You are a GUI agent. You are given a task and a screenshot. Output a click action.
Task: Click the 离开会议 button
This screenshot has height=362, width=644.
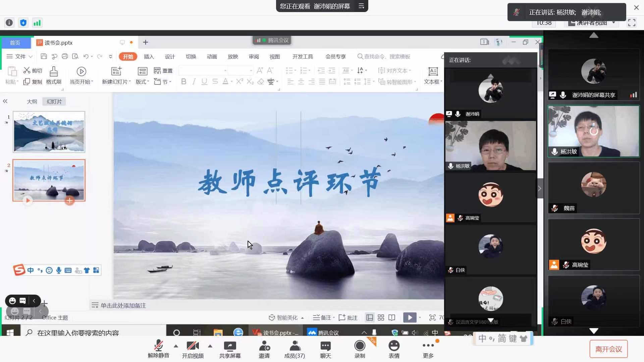(608, 349)
